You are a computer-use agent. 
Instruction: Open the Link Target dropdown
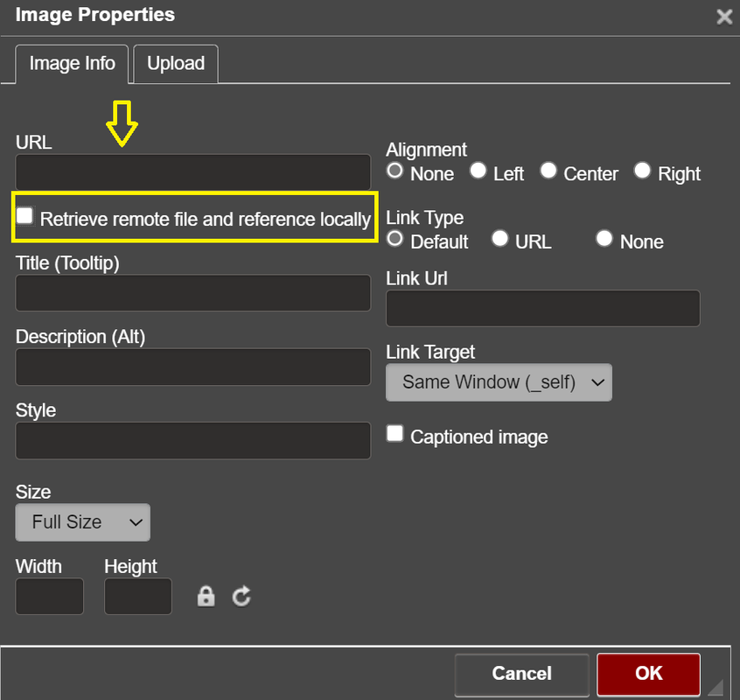tap(499, 382)
